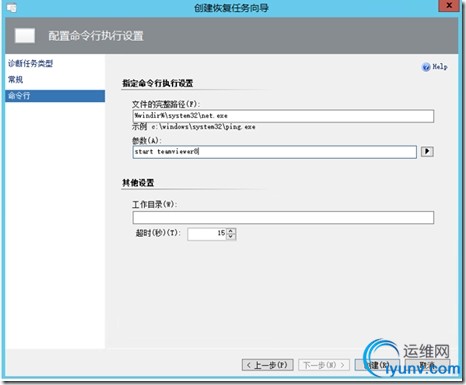Select 命令行 step in sidebar
The width and height of the screenshot is (466, 385).
tap(55, 96)
